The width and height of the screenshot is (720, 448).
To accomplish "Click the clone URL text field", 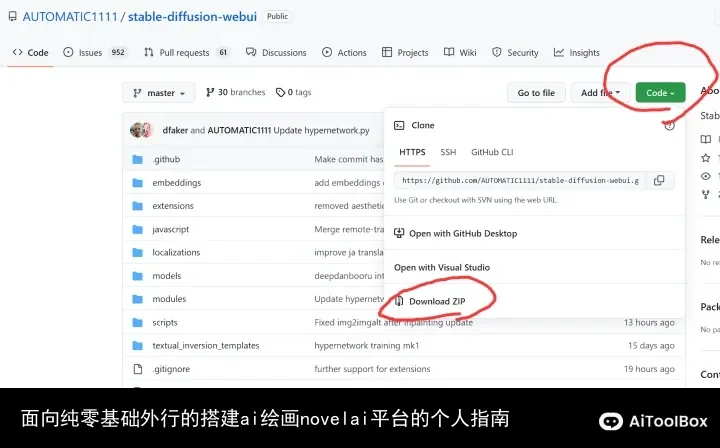I will (x=520, y=180).
